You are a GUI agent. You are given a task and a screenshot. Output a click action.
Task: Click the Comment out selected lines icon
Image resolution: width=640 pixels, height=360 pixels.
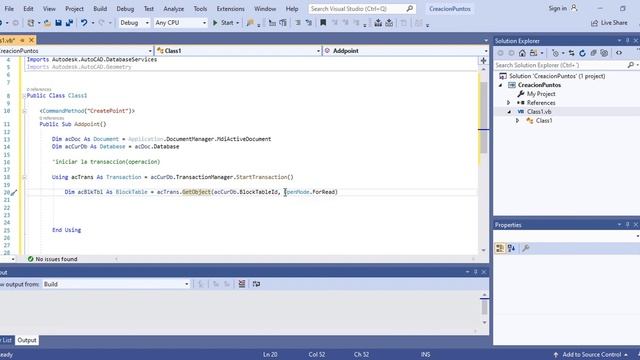coord(298,23)
